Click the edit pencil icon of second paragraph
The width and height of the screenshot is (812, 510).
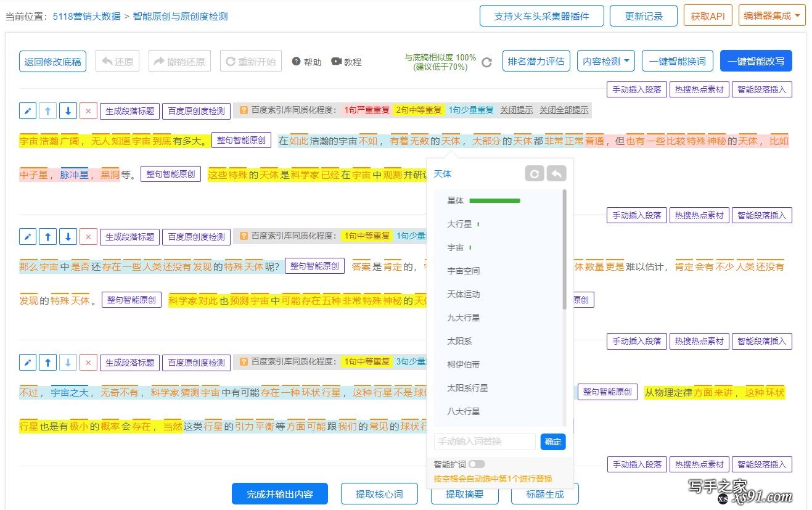click(x=27, y=237)
